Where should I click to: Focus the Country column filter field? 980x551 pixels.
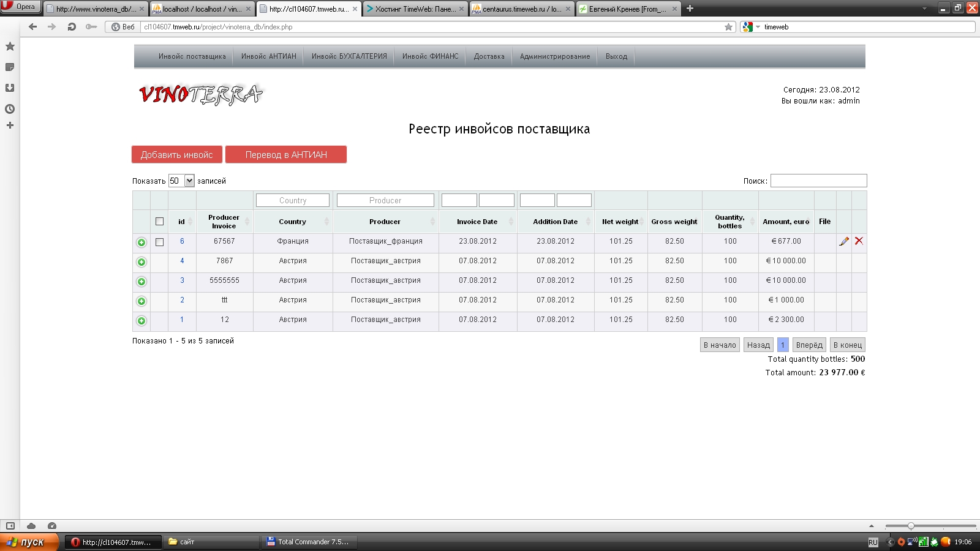[293, 200]
